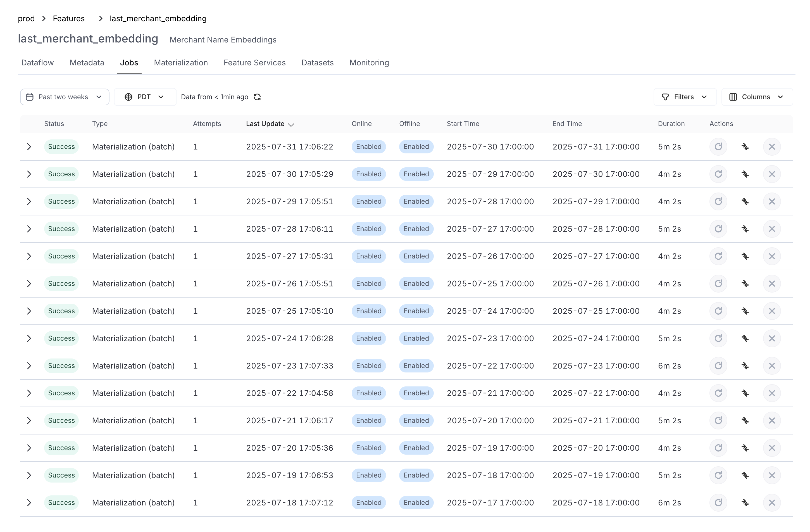Refresh data next to '1min ago' text
Viewport: 810px width, 532px height.
pos(257,97)
